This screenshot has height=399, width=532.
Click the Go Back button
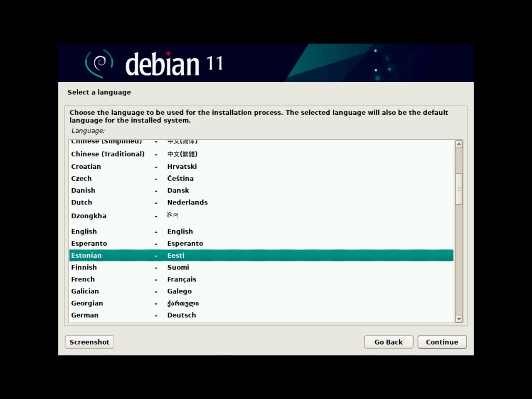point(388,342)
